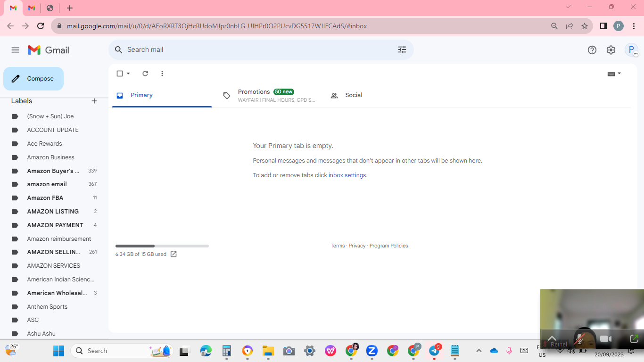644x362 pixels.
Task: Switch to the Promotions tab
Action: coord(270,95)
